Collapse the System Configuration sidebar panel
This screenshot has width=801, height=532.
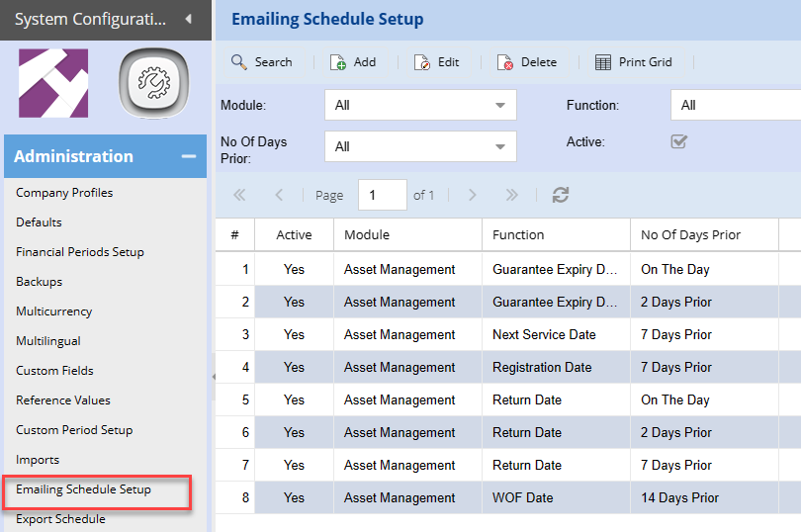188,19
